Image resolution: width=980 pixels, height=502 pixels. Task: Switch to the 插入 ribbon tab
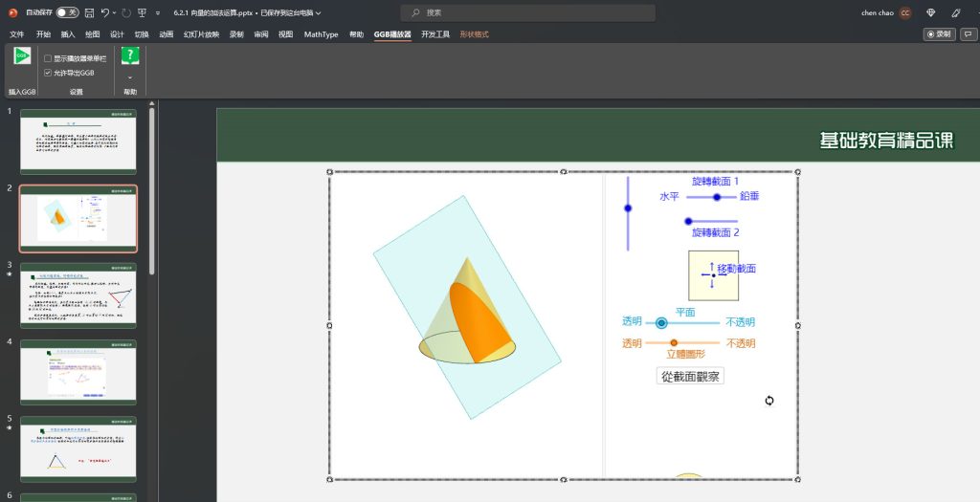point(68,34)
